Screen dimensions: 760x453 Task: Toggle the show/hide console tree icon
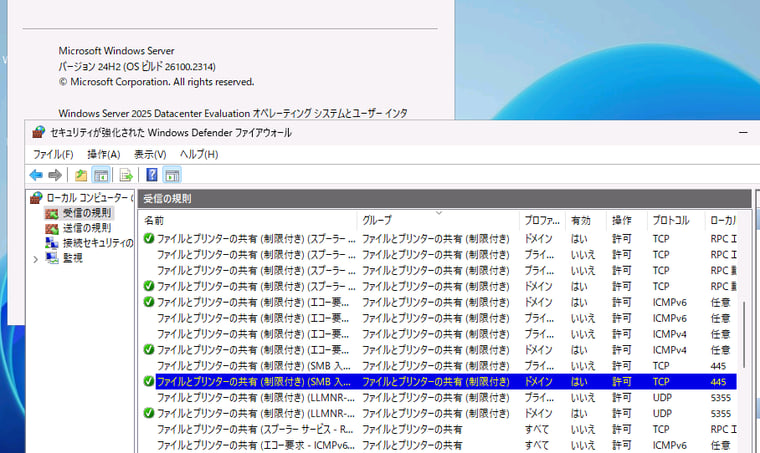(101, 175)
